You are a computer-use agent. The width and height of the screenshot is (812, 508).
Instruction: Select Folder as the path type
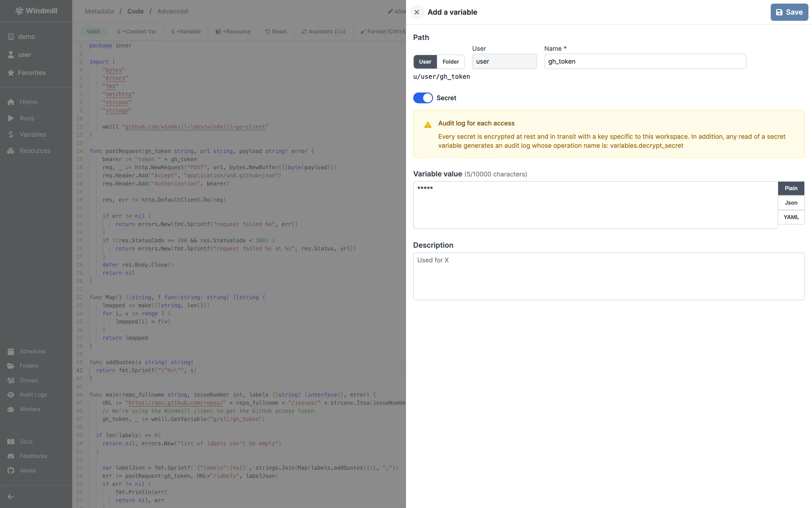point(450,61)
